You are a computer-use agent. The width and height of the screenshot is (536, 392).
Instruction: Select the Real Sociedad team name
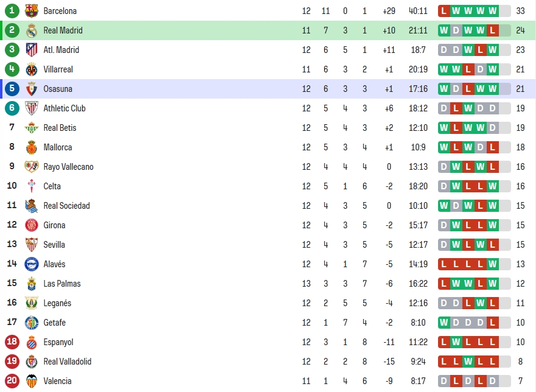[67, 206]
